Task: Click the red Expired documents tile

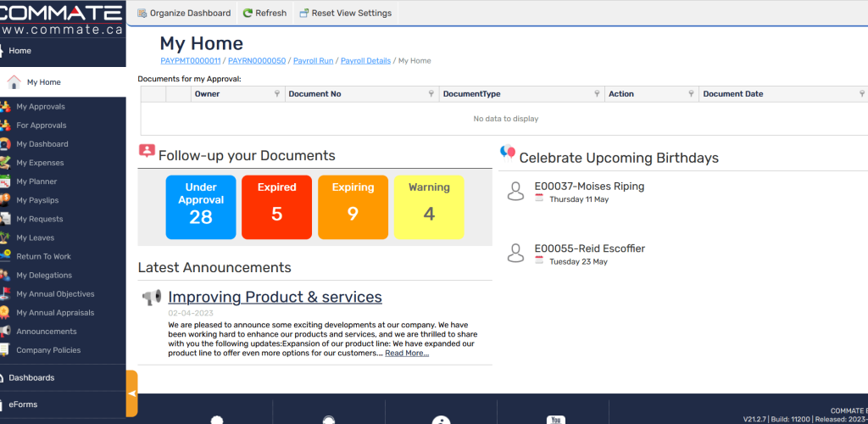Action: (276, 207)
